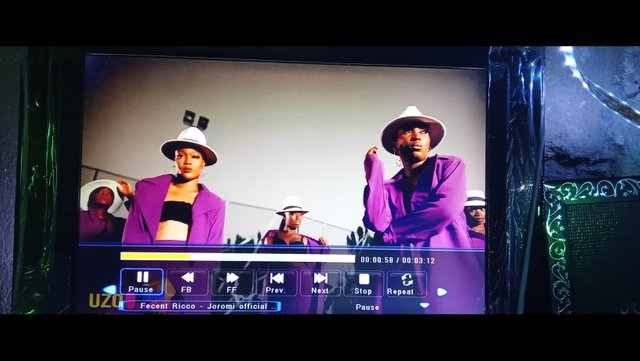Click the left arrow beside control bar
The width and height of the screenshot is (640, 361).
(109, 289)
